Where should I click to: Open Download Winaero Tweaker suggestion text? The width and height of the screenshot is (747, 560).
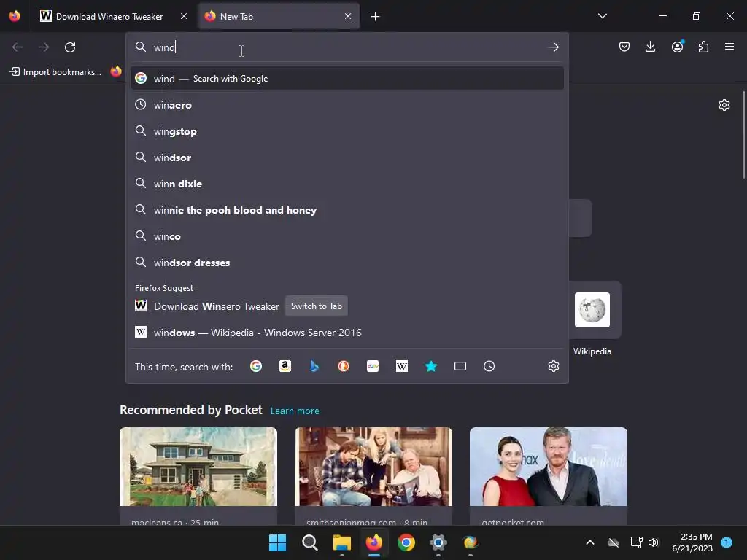pos(216,306)
